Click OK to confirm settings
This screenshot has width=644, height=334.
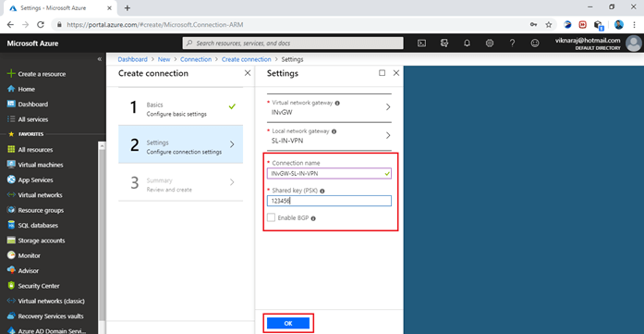(x=288, y=323)
